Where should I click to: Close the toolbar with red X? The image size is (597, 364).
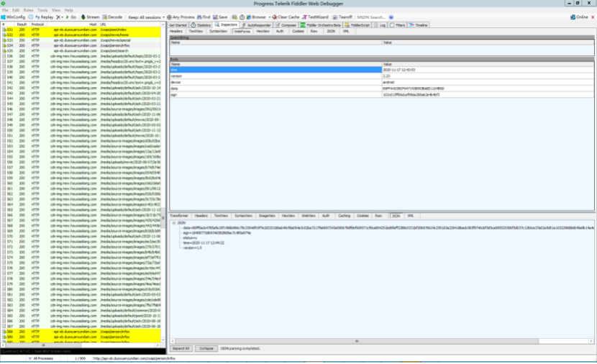593,17
